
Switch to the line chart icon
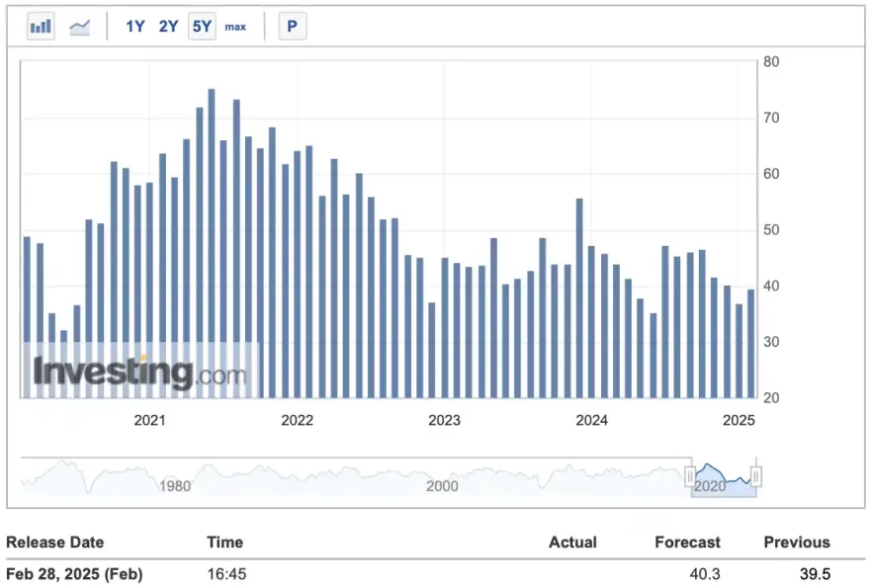point(79,26)
